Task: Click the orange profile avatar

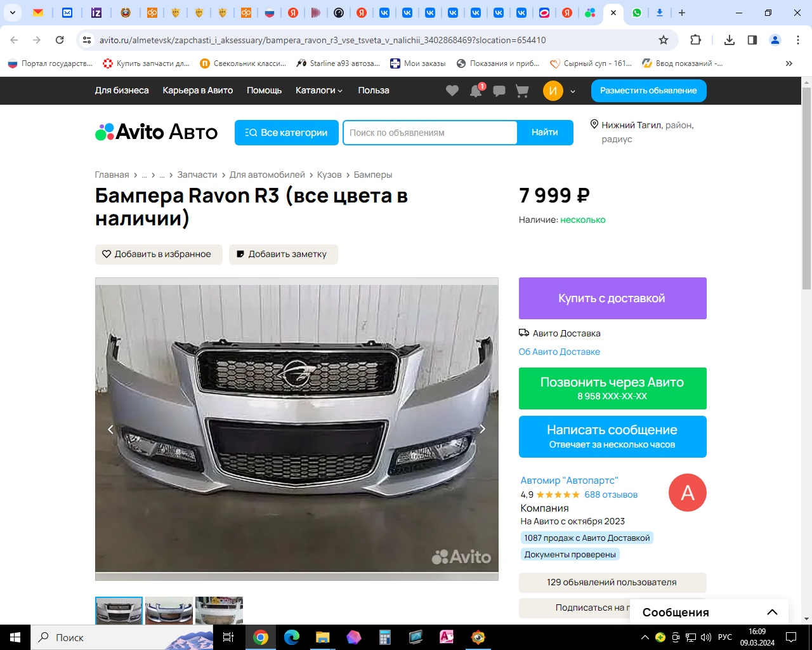Action: (x=553, y=91)
